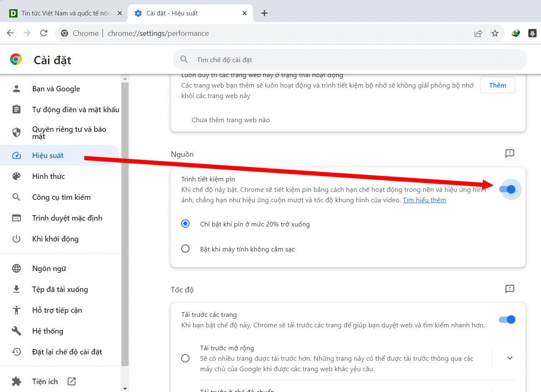541x392 pixels.
Task: Click the search icon for Công cụ tìm kiếm
Action: click(x=16, y=197)
